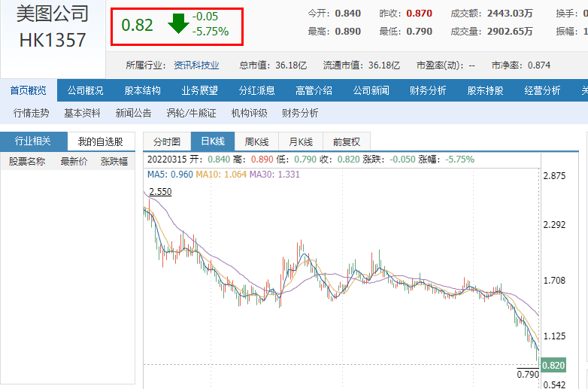588x389 pixels.
Task: Open 新闻公告 sub-link
Action: [133, 114]
